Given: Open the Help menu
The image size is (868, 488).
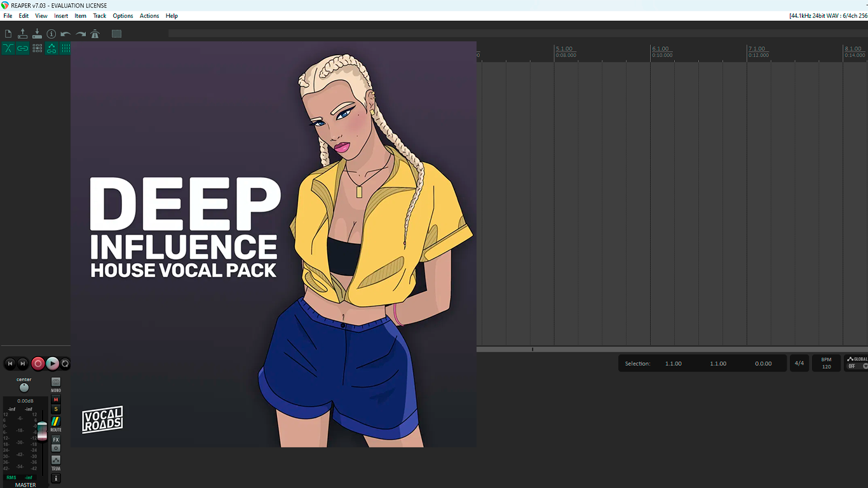Looking at the screenshot, I should [x=172, y=16].
